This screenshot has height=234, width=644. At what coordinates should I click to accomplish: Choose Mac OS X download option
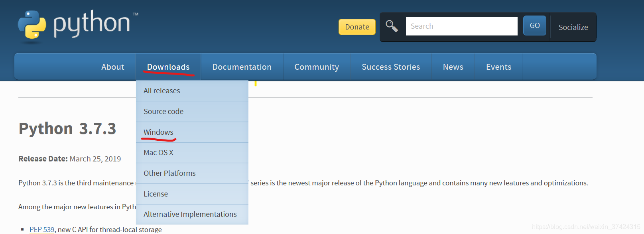158,153
